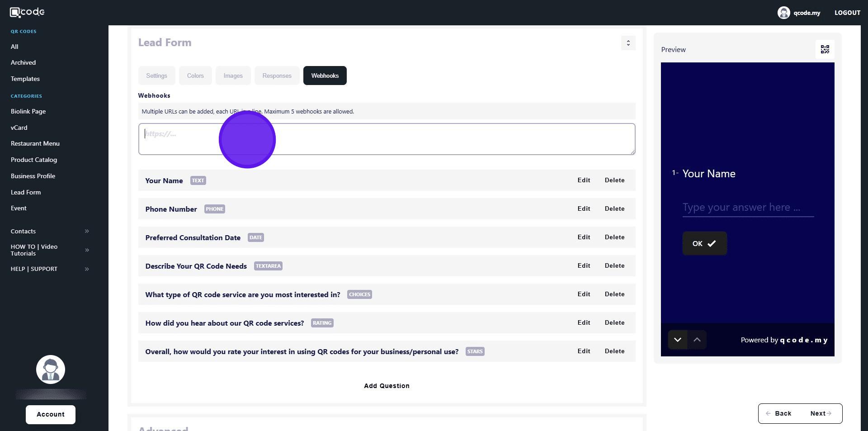This screenshot has width=868, height=431.
Task: Click the up arrow in form preview
Action: coord(697,340)
